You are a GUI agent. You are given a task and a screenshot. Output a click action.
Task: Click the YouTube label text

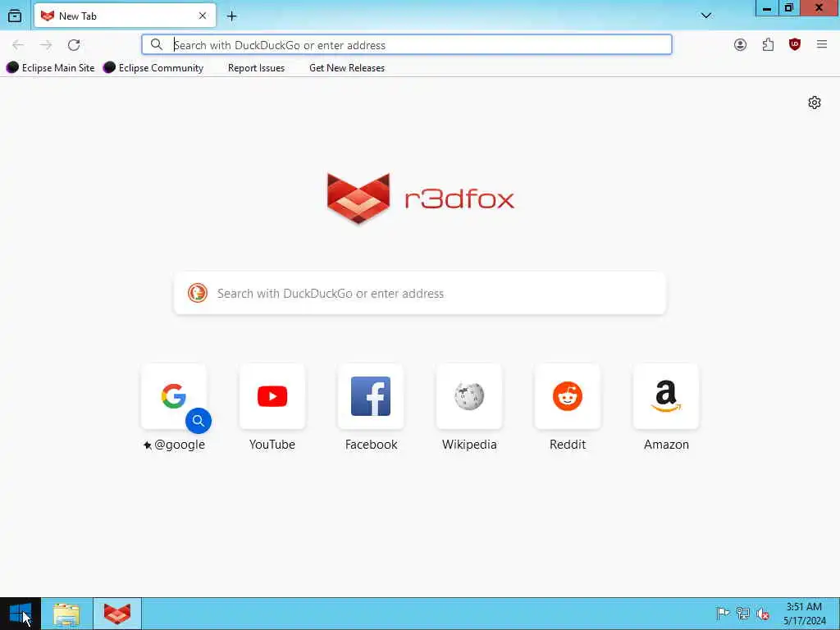click(x=272, y=445)
